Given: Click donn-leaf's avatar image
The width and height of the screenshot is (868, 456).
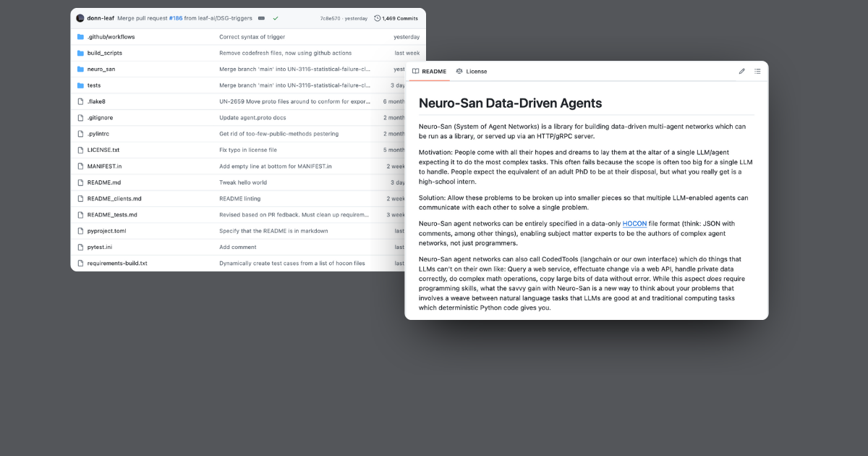Looking at the screenshot, I should [x=80, y=18].
